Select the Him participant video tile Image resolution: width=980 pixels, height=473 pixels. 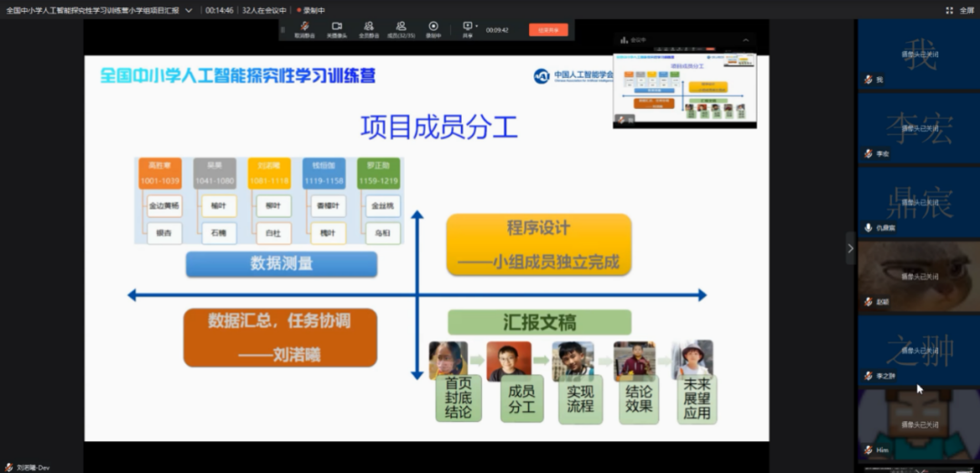pyautogui.click(x=919, y=426)
